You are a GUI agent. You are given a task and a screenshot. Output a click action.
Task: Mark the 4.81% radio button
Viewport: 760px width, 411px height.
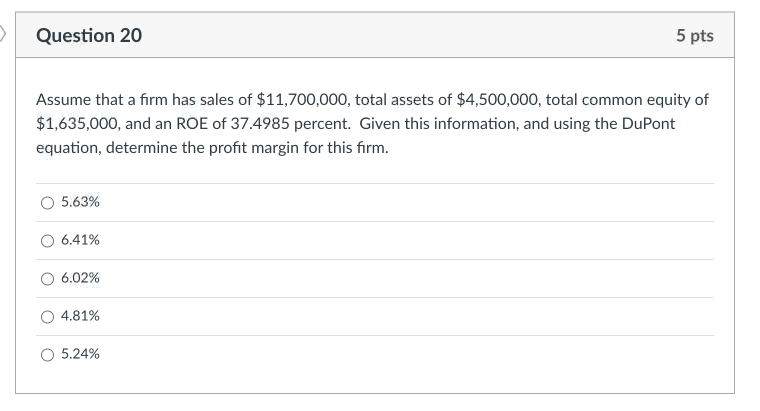click(47, 316)
